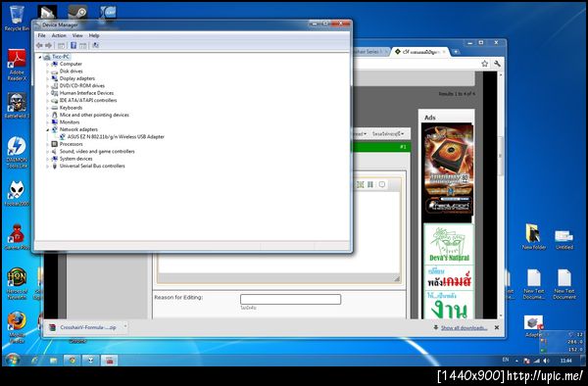The image size is (588, 386).
Task: Open the View menu
Action: (77, 35)
